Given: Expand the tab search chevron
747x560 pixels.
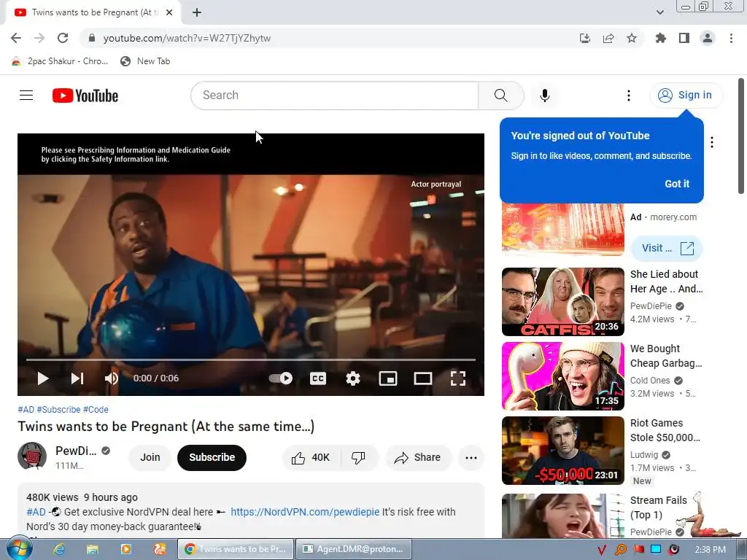Looking at the screenshot, I should [659, 12].
